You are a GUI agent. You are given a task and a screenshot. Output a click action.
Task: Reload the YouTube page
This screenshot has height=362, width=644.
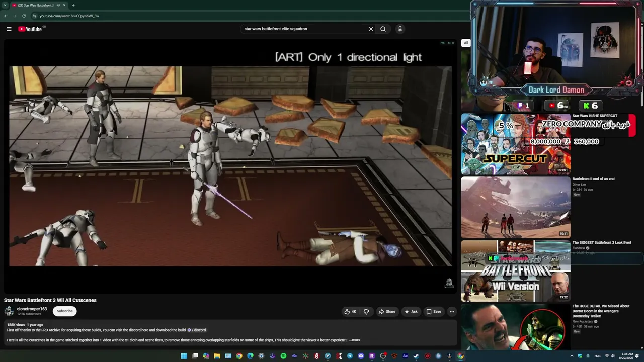coord(24,16)
